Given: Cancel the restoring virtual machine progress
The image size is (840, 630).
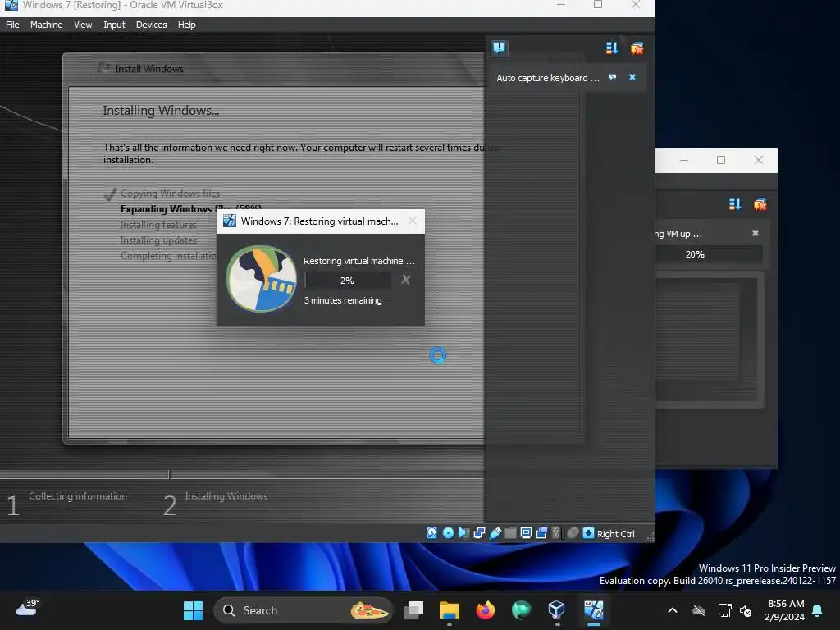Looking at the screenshot, I should [406, 280].
